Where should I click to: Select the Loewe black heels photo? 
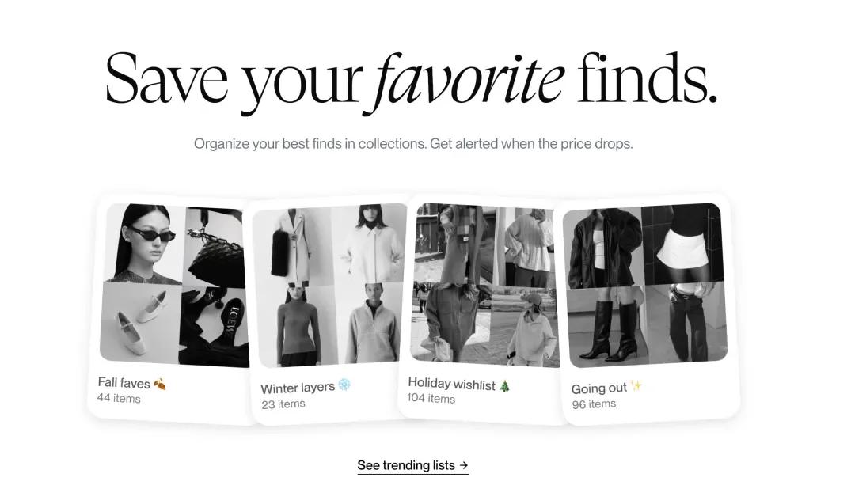click(214, 327)
